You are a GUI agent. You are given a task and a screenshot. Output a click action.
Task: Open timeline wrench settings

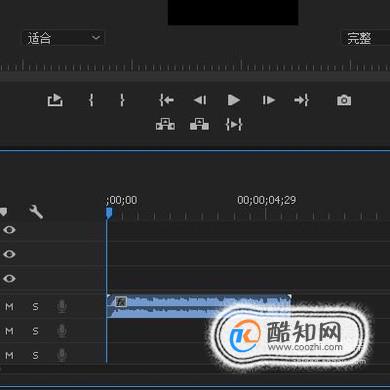(x=36, y=212)
